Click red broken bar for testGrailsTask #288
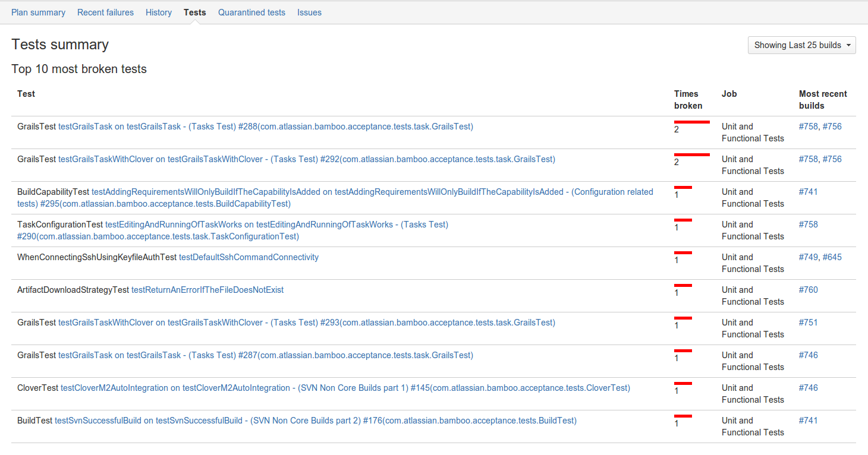 click(x=692, y=122)
